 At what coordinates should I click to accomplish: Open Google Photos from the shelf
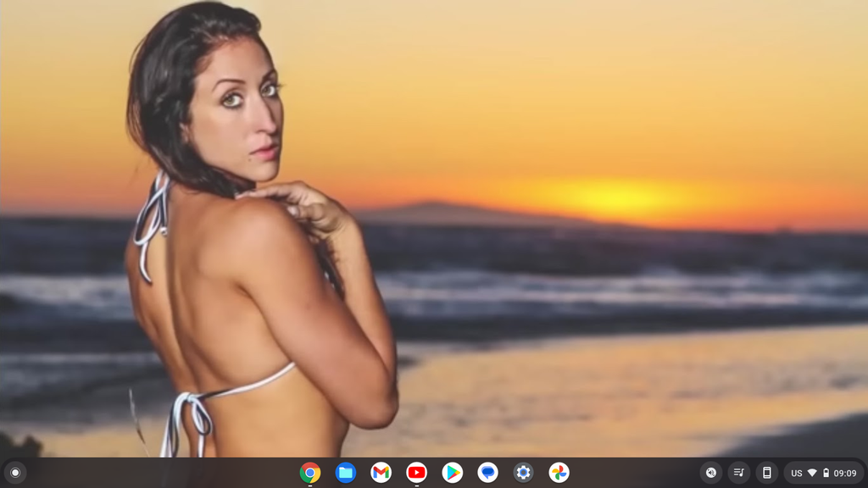559,473
